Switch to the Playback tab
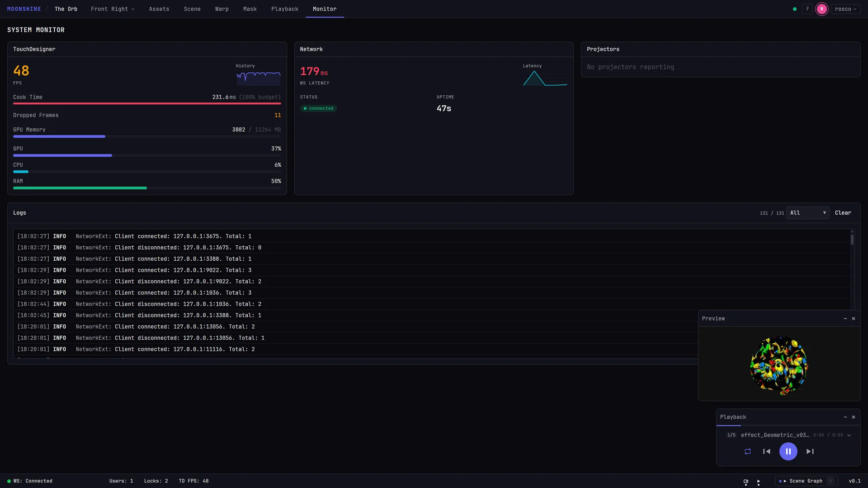Screen dimensions: 868x488 pos(285,9)
